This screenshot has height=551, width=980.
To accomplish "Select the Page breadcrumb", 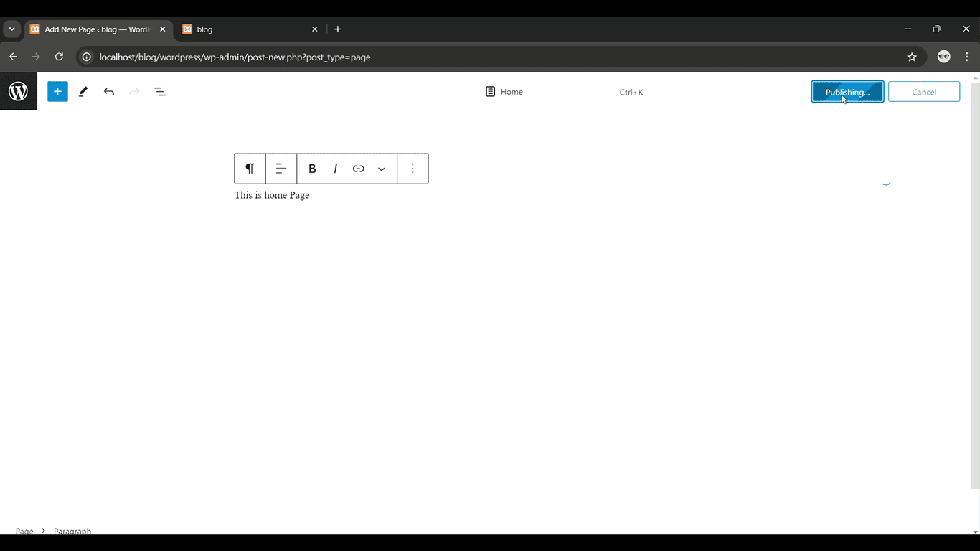I will tap(24, 532).
